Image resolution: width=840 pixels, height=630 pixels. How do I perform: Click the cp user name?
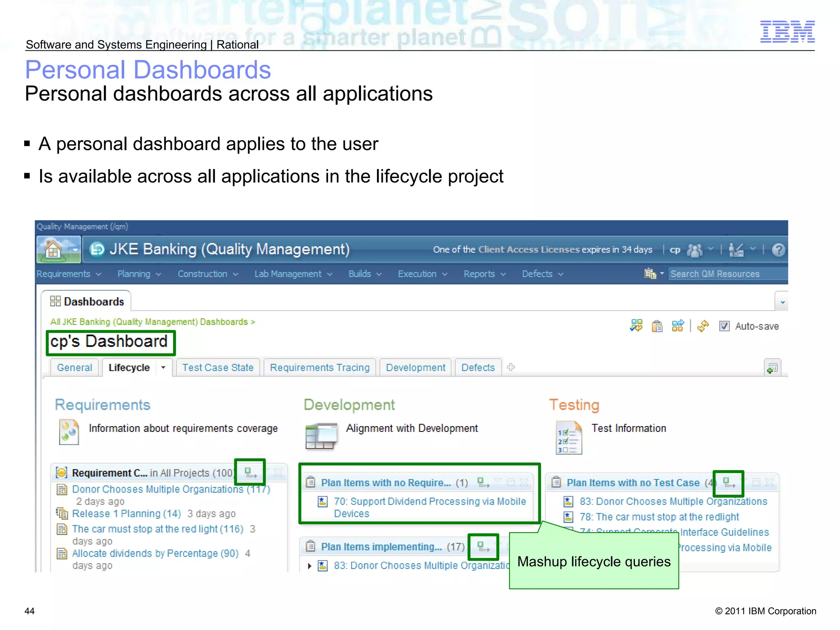pyautogui.click(x=675, y=250)
